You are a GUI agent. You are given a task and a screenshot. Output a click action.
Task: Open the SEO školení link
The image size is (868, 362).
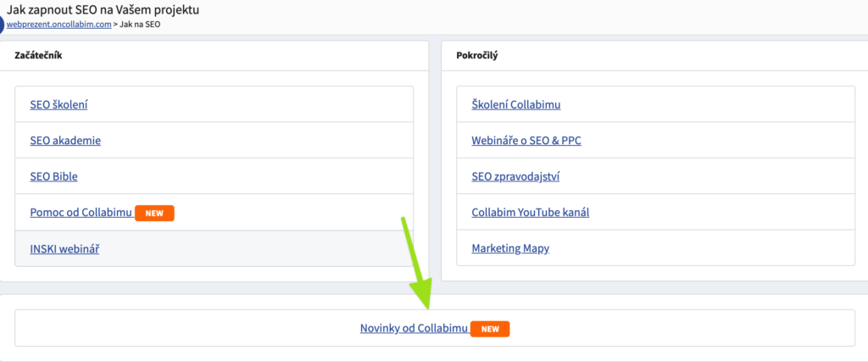pyautogui.click(x=58, y=104)
